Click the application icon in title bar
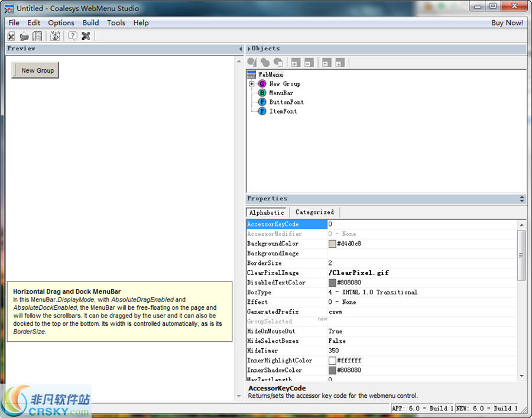532x418 pixels. tap(9, 8)
